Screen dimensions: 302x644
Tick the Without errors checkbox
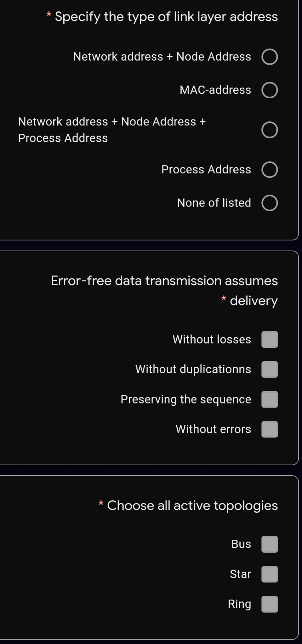[269, 429]
